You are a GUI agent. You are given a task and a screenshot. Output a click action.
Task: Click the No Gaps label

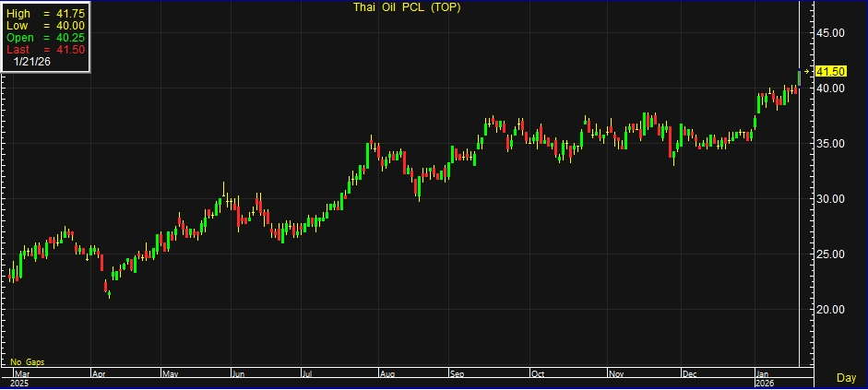point(28,361)
